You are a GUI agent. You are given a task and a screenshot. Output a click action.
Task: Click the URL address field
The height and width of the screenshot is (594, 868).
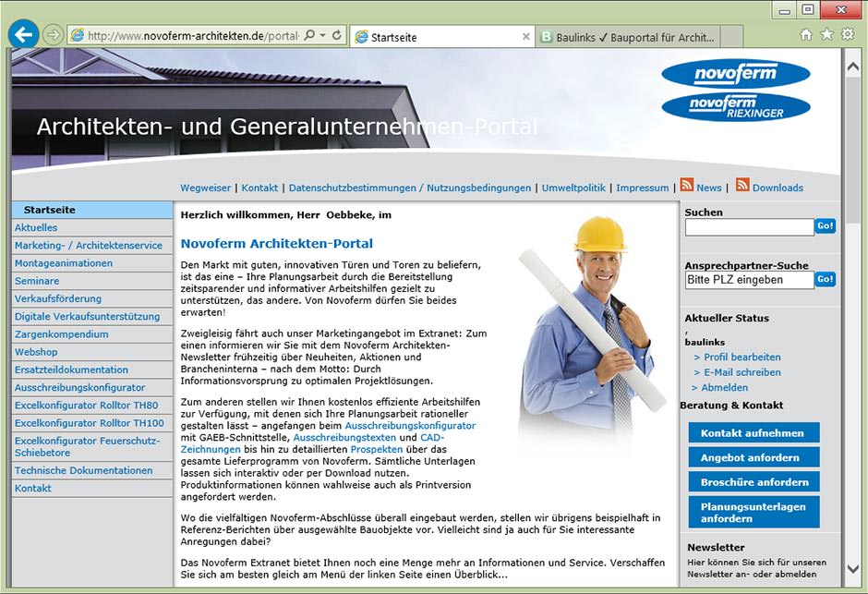[193, 35]
